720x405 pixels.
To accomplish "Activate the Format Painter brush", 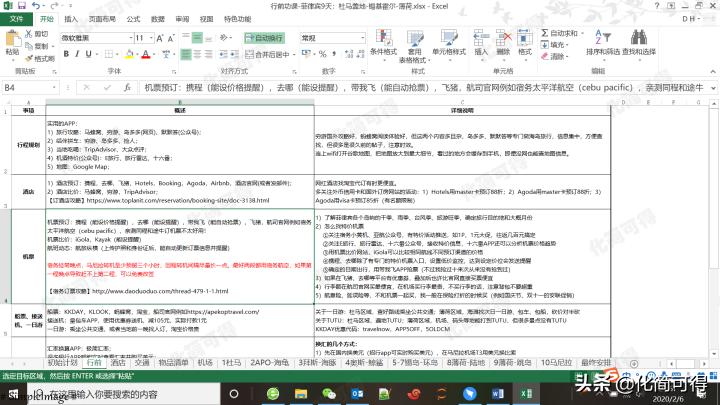I will click(40, 58).
